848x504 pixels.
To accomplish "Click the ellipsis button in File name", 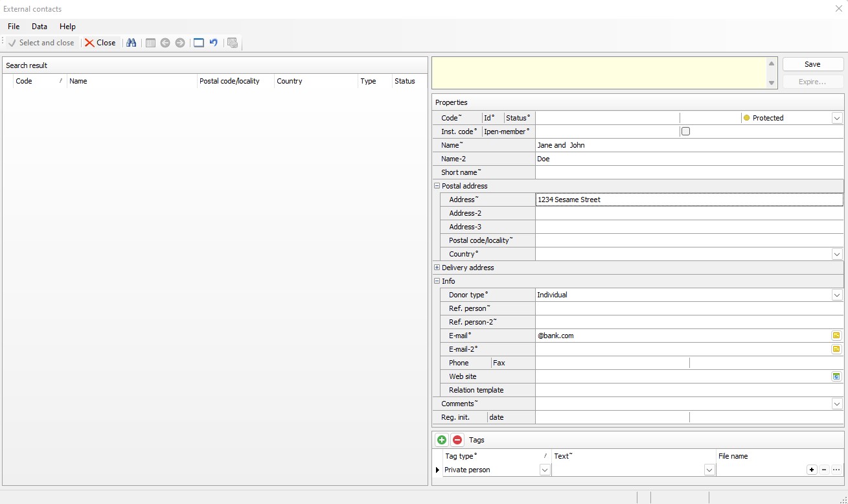I will [836, 470].
